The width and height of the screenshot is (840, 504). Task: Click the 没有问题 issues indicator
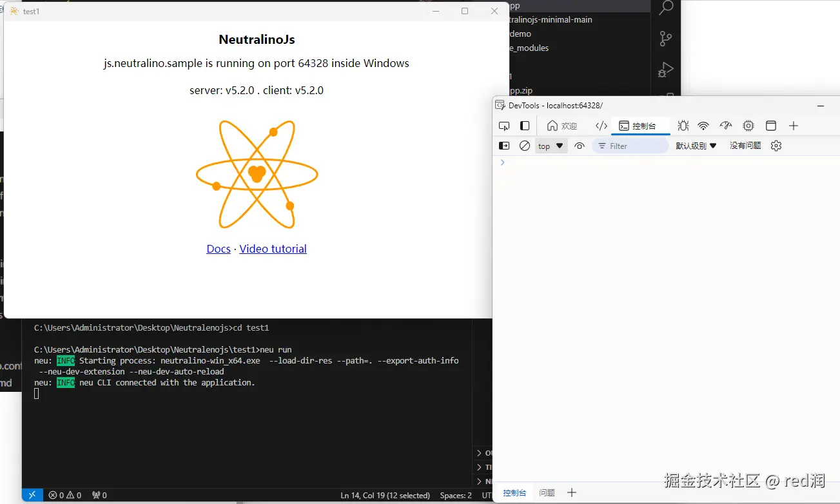click(x=745, y=146)
